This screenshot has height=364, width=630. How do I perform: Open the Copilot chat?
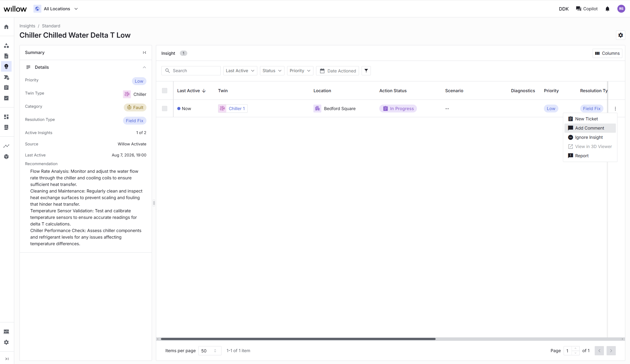point(587,9)
